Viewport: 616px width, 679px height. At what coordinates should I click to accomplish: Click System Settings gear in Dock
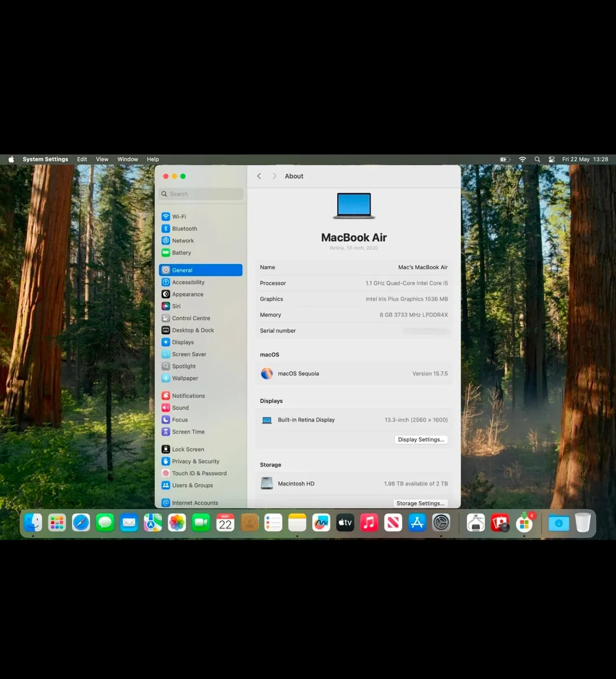pyautogui.click(x=441, y=522)
